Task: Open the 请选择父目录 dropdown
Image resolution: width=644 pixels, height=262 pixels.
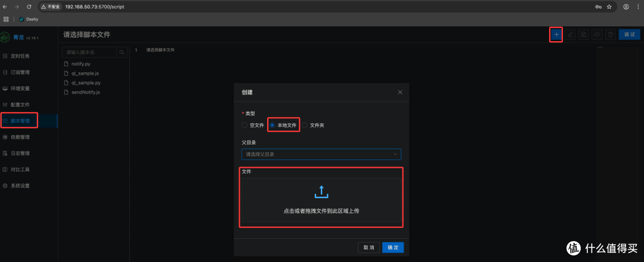Action: [321, 154]
